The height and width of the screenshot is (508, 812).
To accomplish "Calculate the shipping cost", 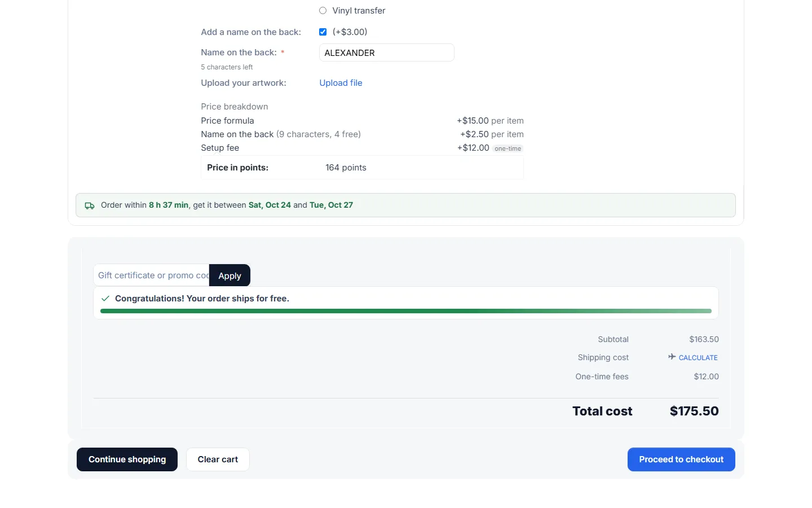I will (x=698, y=358).
